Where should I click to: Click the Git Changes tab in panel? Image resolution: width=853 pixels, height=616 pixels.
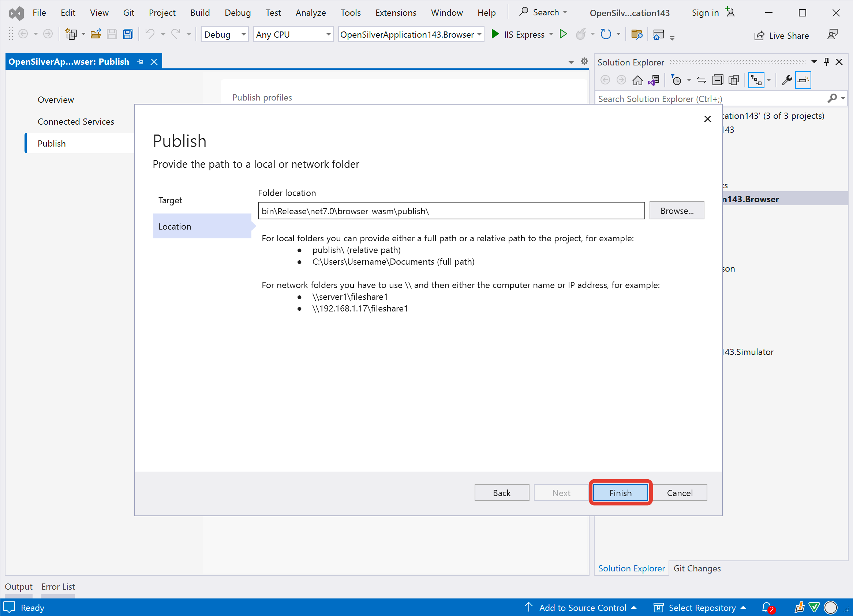[697, 568]
